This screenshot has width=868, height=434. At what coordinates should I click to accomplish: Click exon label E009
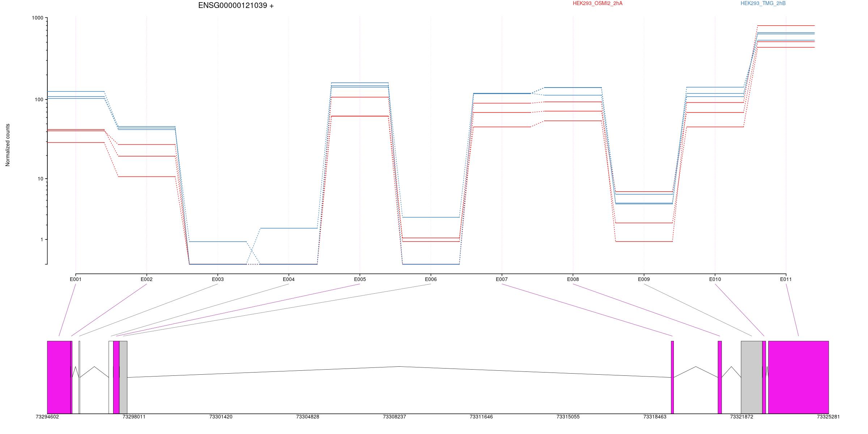pyautogui.click(x=644, y=279)
